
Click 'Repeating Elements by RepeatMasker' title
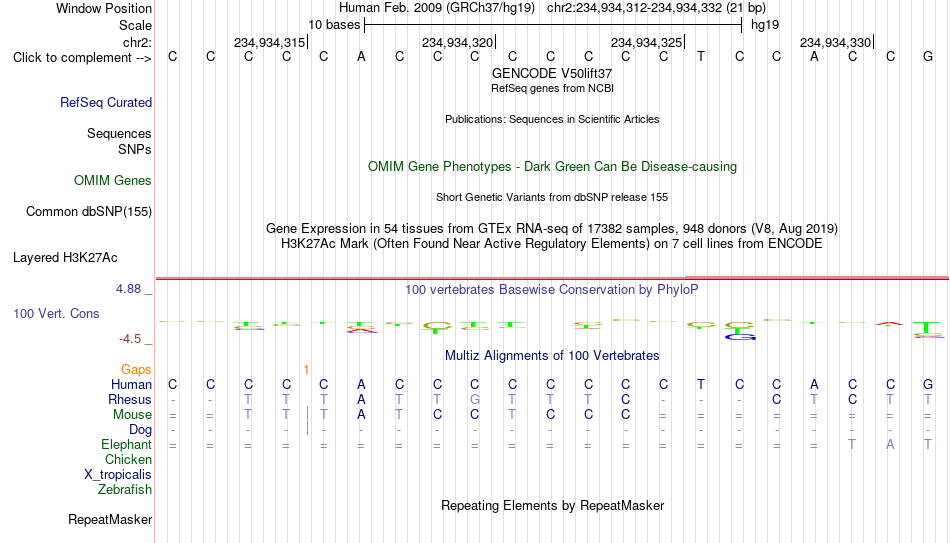552,505
